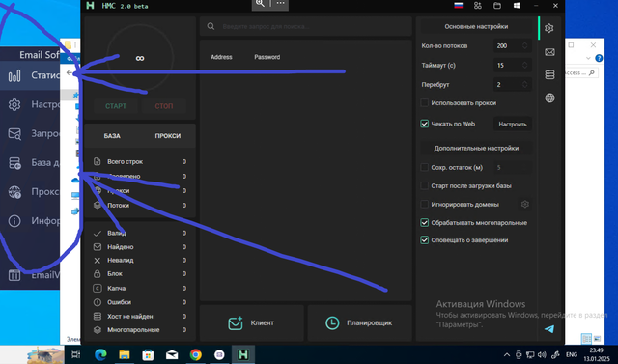Open the mail envelope tab in HMC sidebar
Viewport: 618px width, 364px height.
point(549,52)
